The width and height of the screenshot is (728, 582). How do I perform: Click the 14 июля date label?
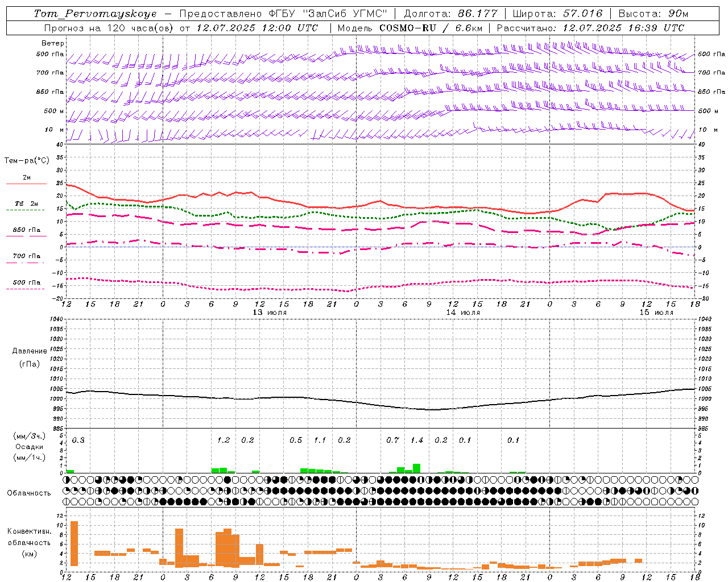[x=463, y=313]
